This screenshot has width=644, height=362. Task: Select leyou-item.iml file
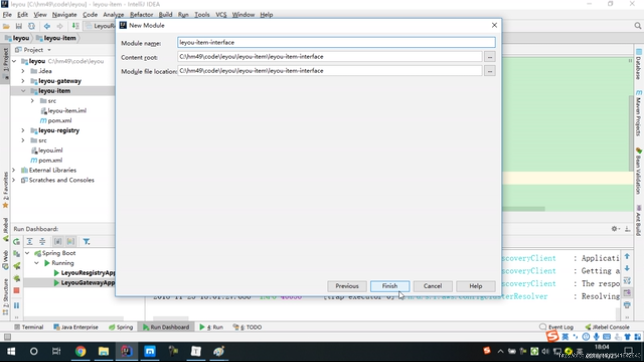[63, 111]
